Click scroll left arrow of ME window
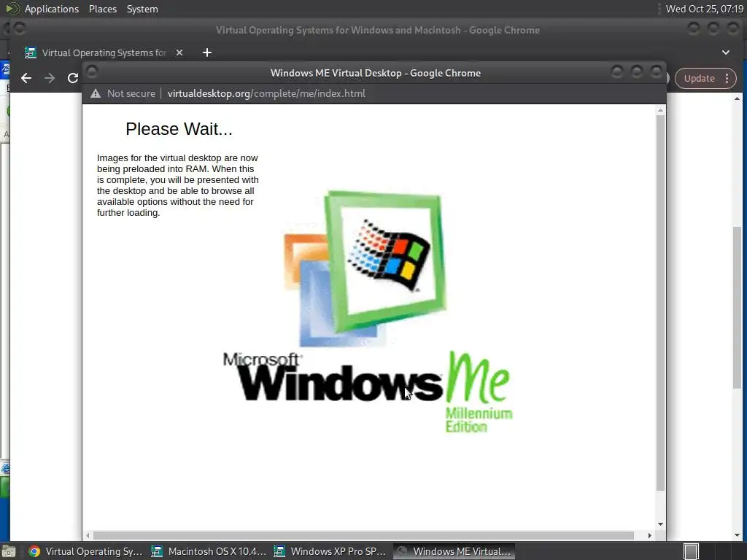The width and height of the screenshot is (747, 560). pyautogui.click(x=88, y=535)
